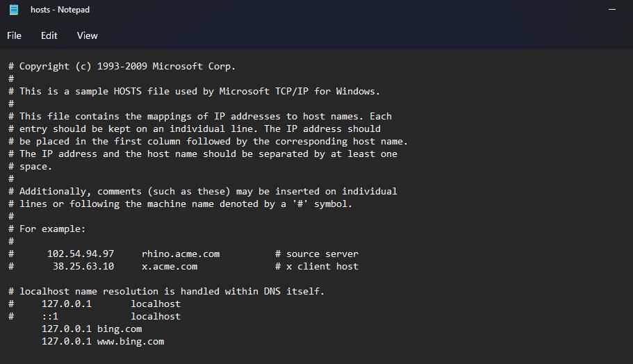Click the 38.25.63.10 example IP address
This screenshot has width=633, height=364.
[x=83, y=267]
